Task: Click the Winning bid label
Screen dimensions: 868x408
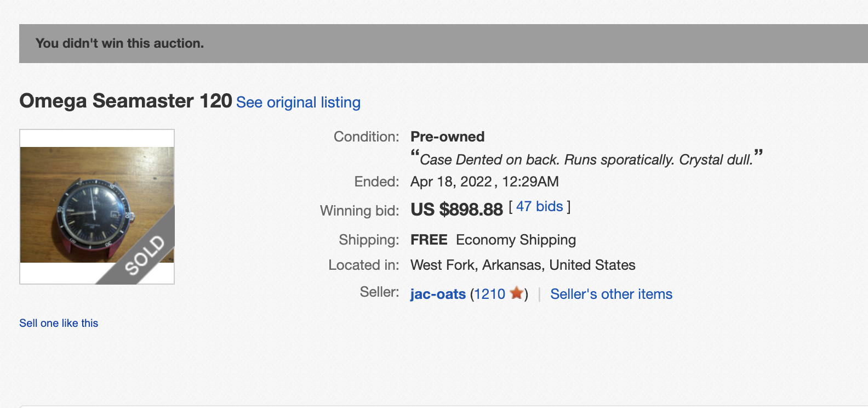Action: point(359,211)
